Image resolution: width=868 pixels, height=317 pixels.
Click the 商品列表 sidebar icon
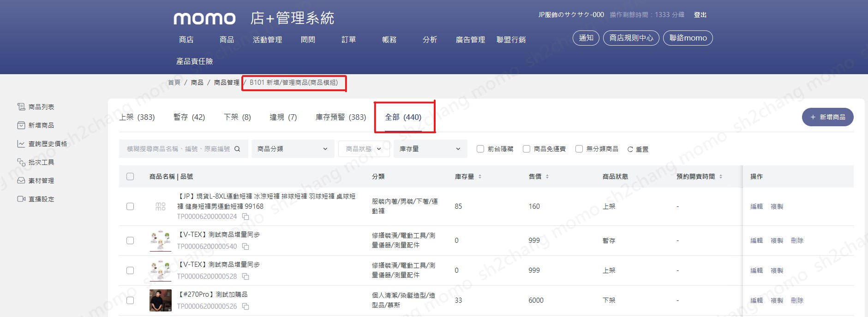(21, 107)
